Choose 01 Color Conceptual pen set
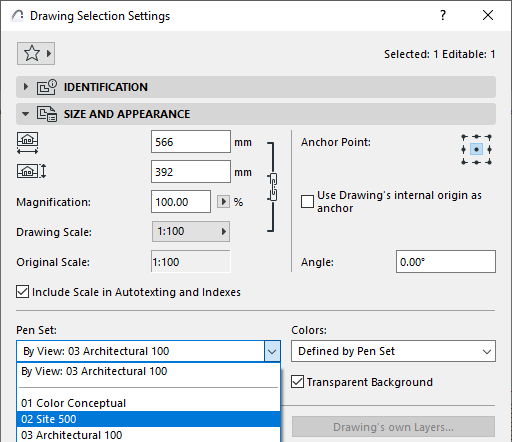 click(x=148, y=403)
